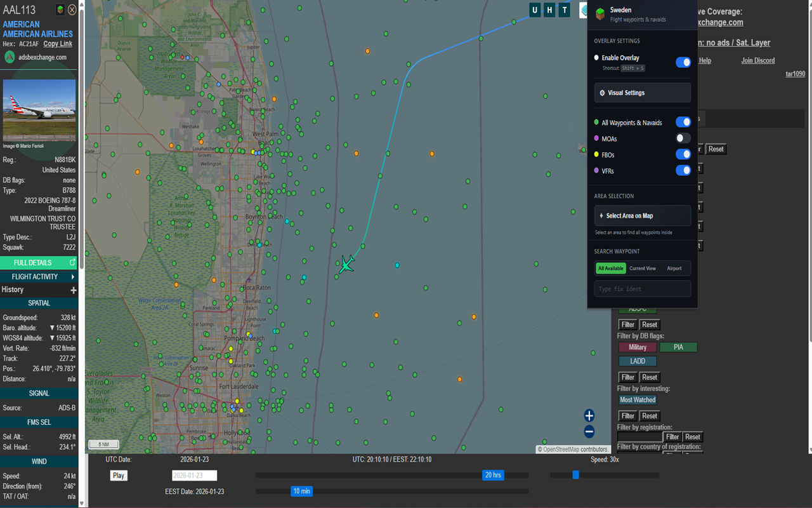Viewport: 812px width, 508px height.
Task: Click the registration value N881BK
Action: [65, 160]
